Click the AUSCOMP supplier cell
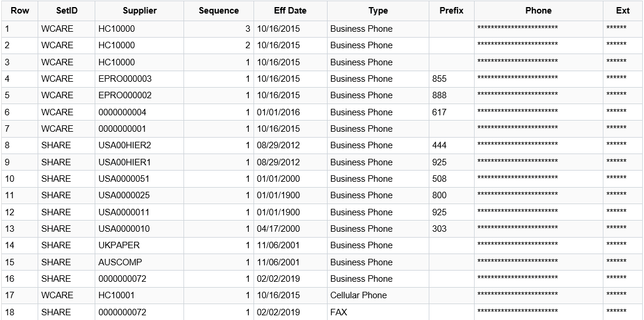Screen dimensions: 644x320 (139, 262)
